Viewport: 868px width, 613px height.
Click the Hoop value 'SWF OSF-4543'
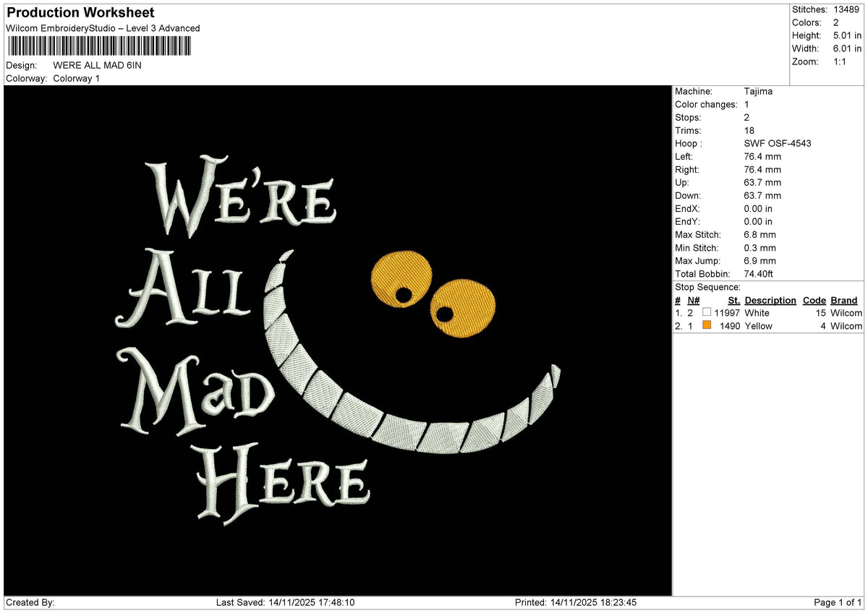click(778, 143)
